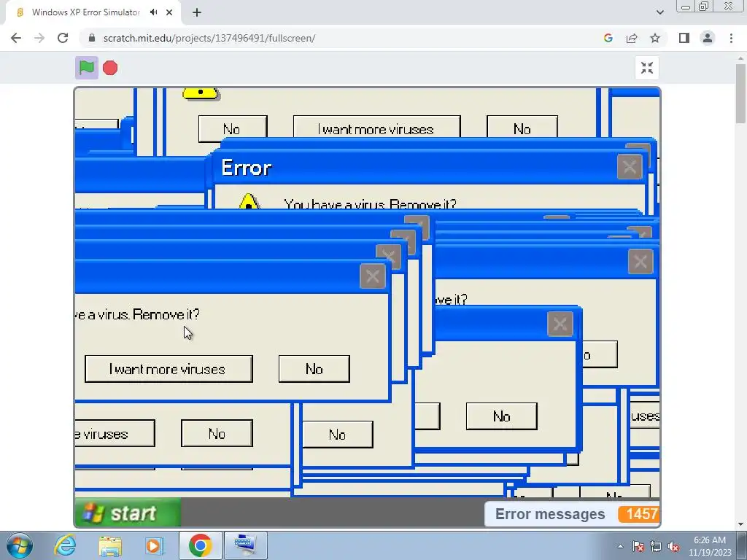The width and height of the screenshot is (747, 560).
Task: Show hidden tray icons arrow
Action: pos(620,546)
